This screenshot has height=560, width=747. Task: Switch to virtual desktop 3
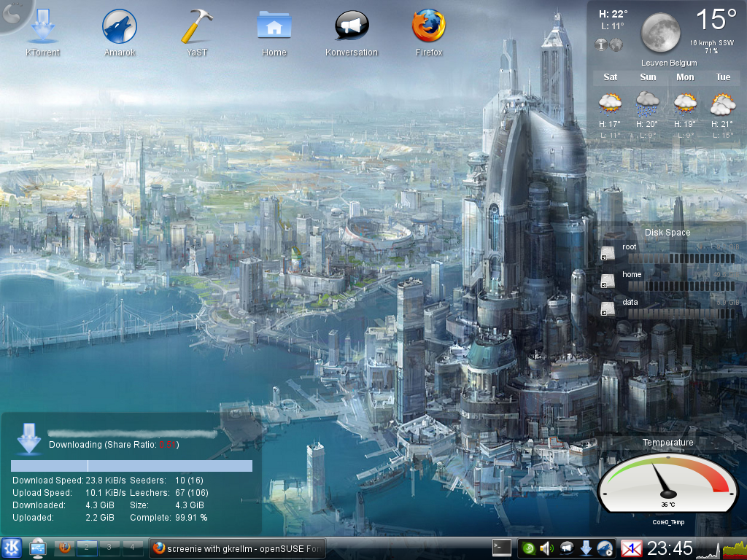coord(109,548)
